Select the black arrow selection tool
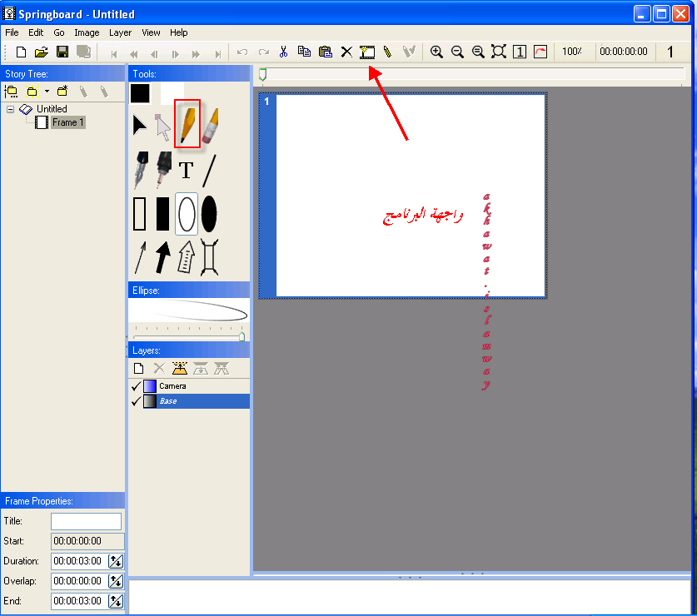 pos(140,125)
